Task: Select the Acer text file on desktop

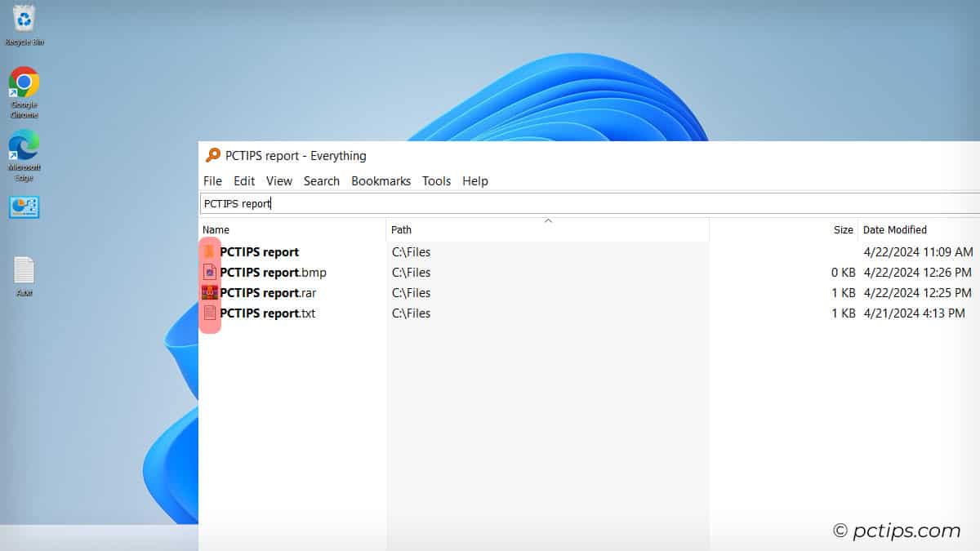Action: 23,269
